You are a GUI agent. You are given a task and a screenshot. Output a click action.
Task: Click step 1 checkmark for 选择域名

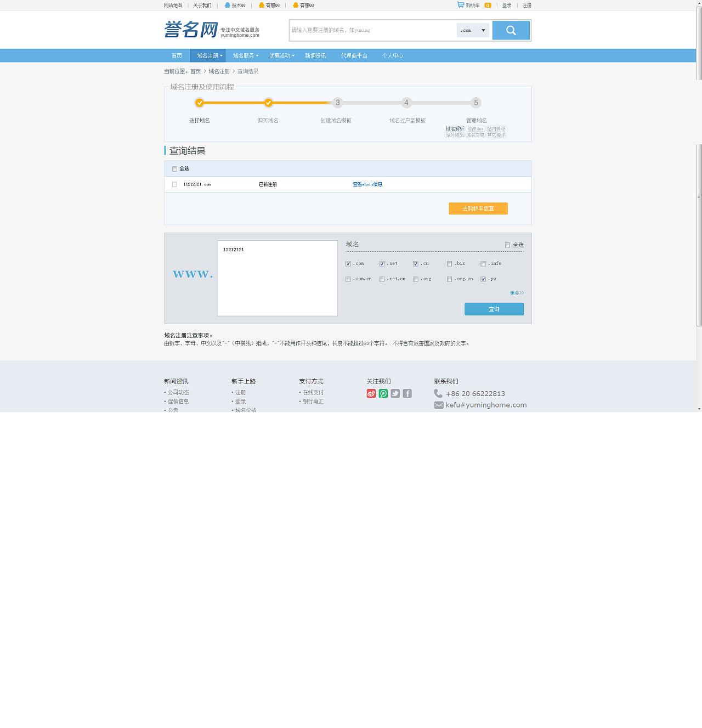[200, 103]
